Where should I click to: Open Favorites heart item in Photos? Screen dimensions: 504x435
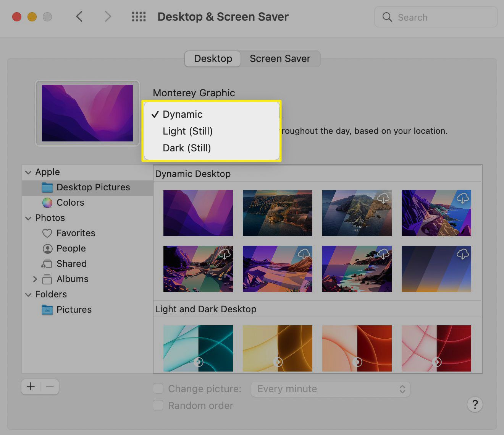tap(76, 233)
